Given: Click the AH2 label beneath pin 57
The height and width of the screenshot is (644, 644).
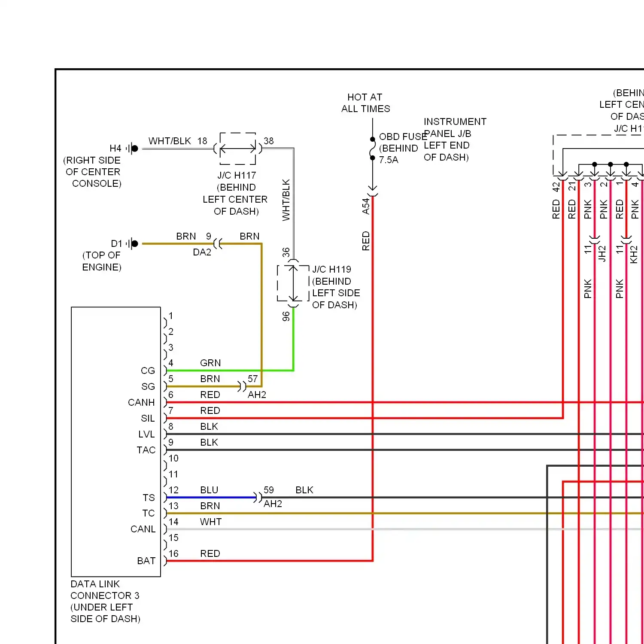Looking at the screenshot, I should click(257, 395).
